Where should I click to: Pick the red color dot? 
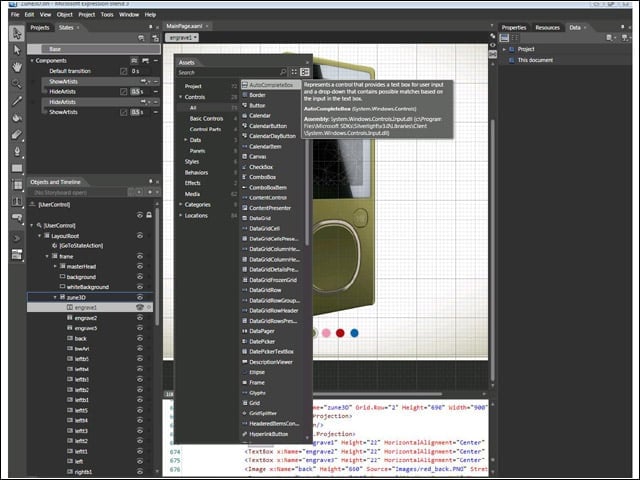340,333
